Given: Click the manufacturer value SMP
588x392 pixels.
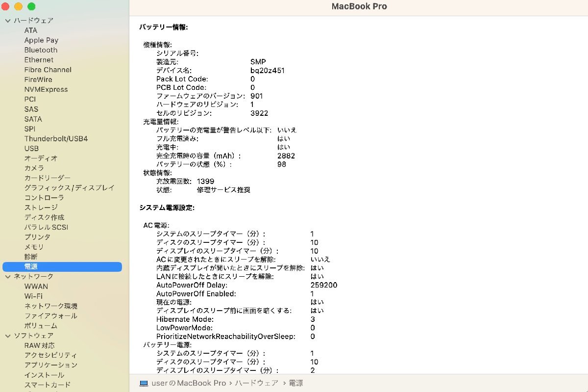Looking at the screenshot, I should 258,62.
